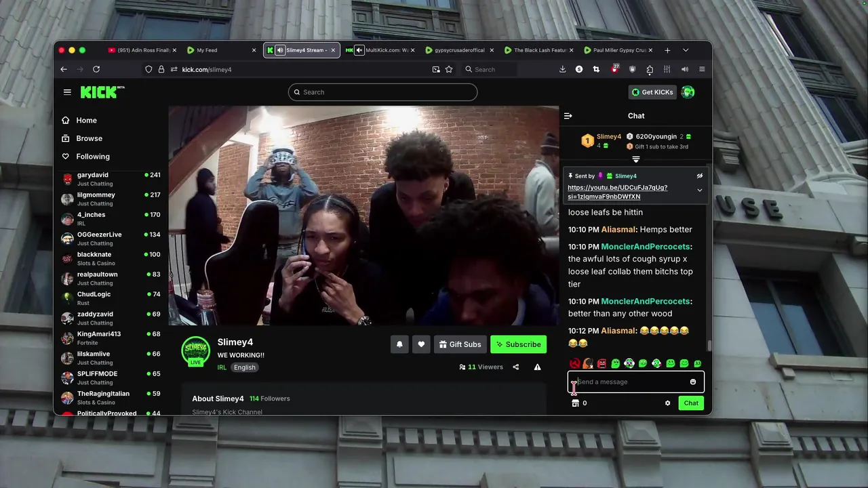Viewport: 868px width, 488px height.
Task: Unmute the MultiKick tab audio
Action: pyautogui.click(x=359, y=50)
